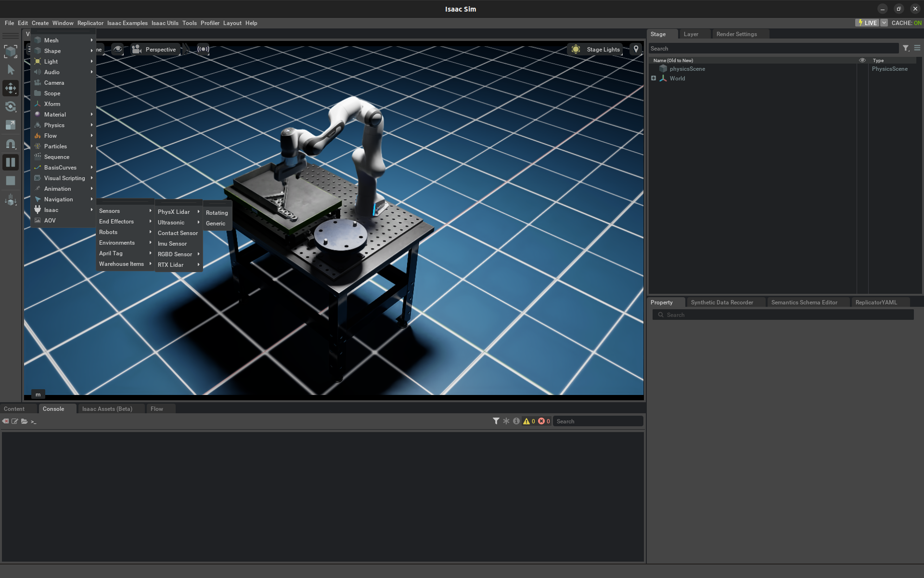Expand the End Effectors submenu
Viewport: 924px width, 578px height.
(125, 222)
